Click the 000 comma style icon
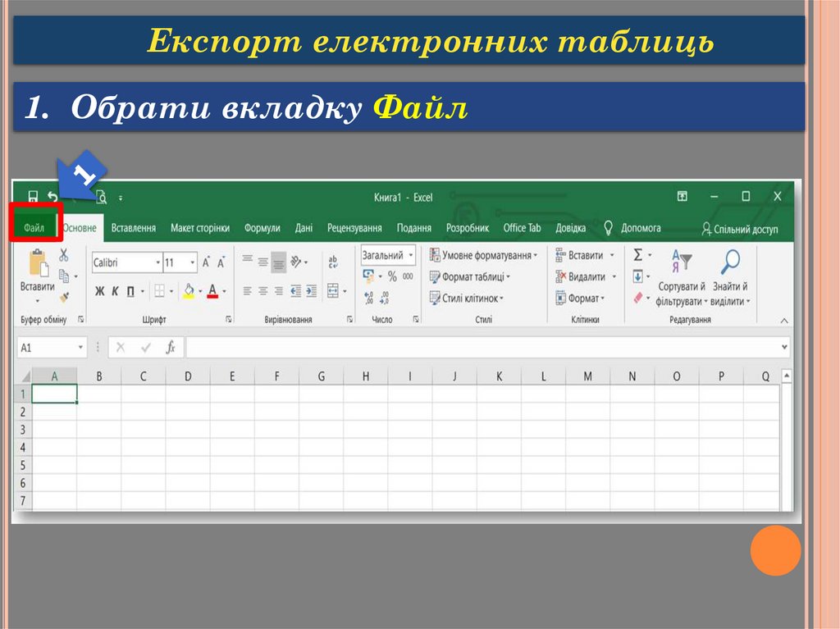 click(x=408, y=276)
